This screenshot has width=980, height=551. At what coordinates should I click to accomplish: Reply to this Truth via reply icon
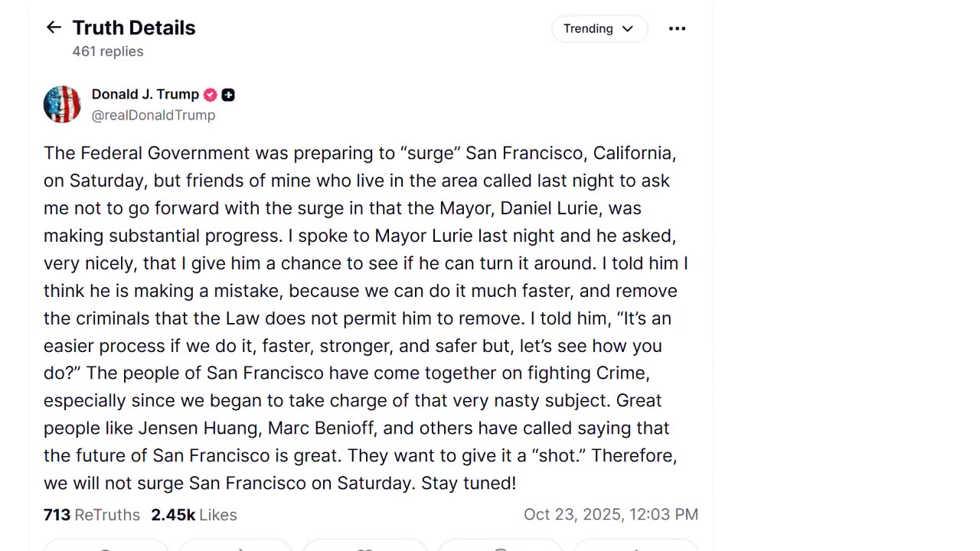(x=106, y=548)
